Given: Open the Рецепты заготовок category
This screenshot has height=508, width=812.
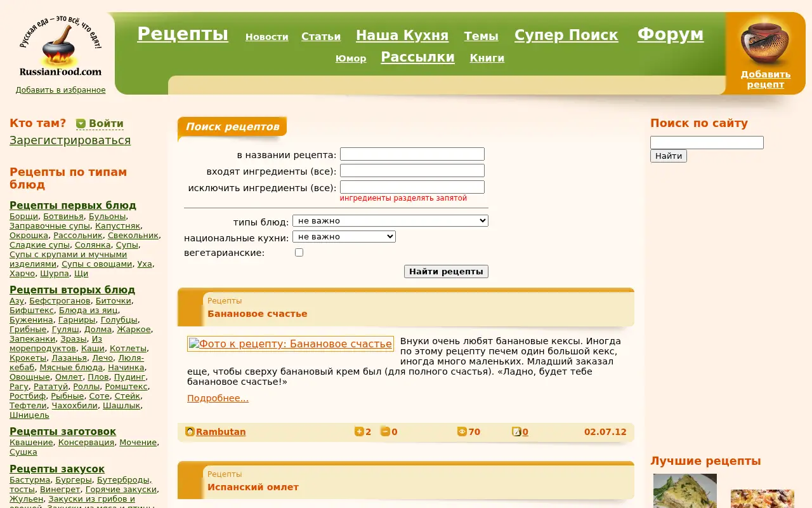Looking at the screenshot, I should tap(63, 432).
